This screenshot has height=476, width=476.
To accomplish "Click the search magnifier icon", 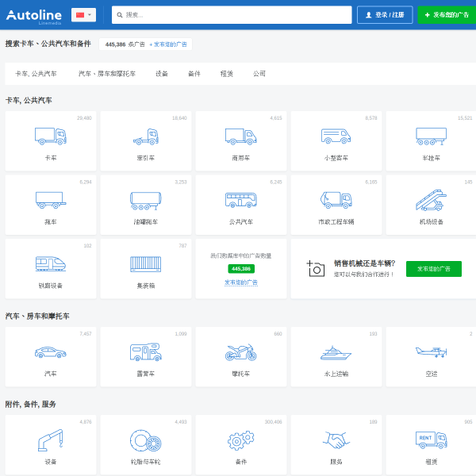I will (120, 15).
